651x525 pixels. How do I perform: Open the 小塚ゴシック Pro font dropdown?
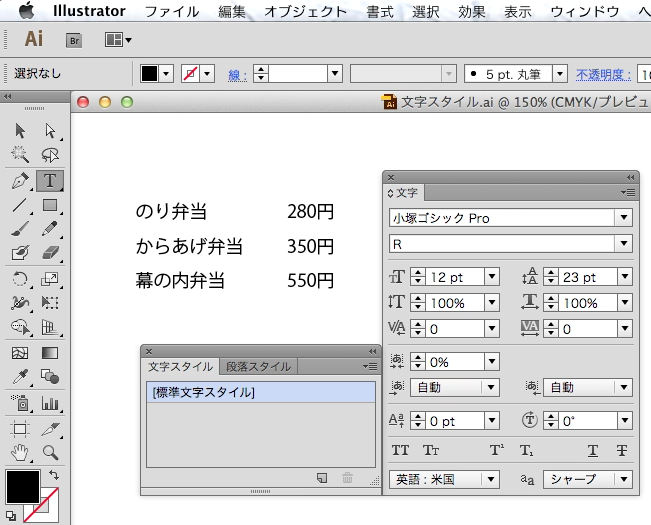point(624,218)
